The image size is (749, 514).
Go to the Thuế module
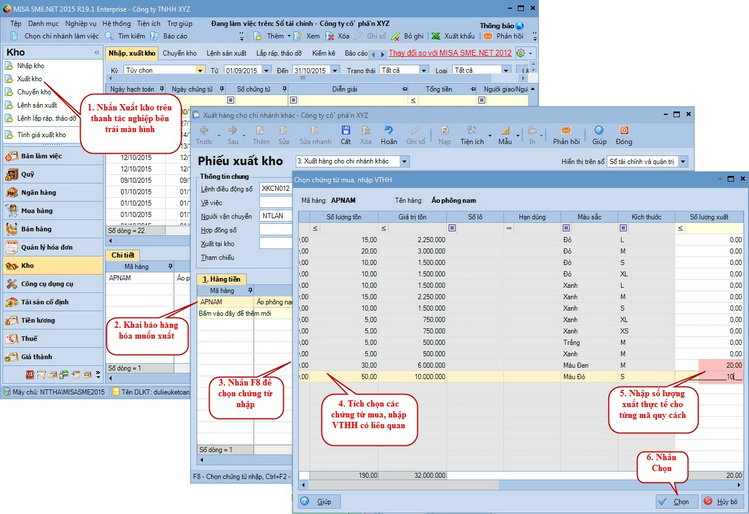tap(53, 338)
